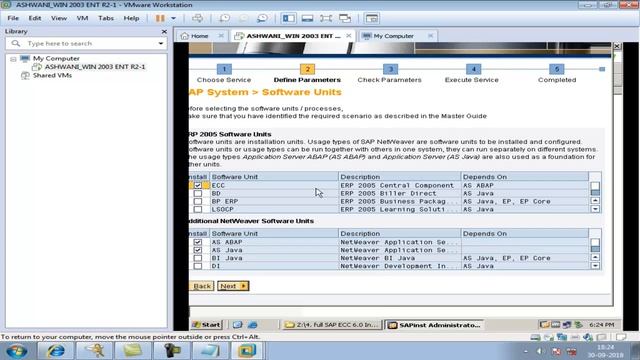Open the host Windows Start orb

[17, 351]
